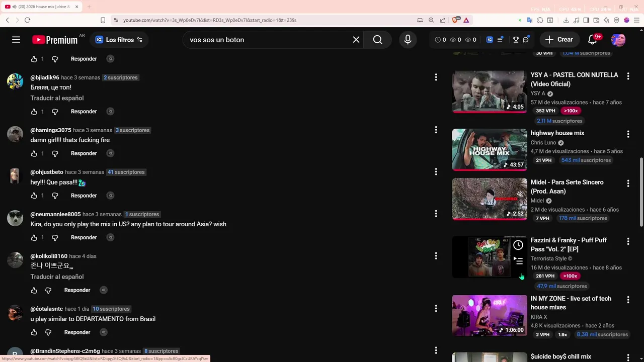644x362 pixels.
Task: Open Brave Rewards triangle icon
Action: pyautogui.click(x=466, y=20)
